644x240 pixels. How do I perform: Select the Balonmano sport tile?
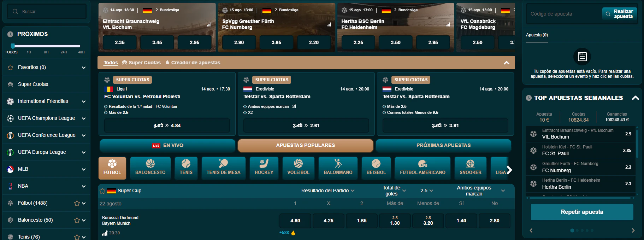(x=338, y=168)
